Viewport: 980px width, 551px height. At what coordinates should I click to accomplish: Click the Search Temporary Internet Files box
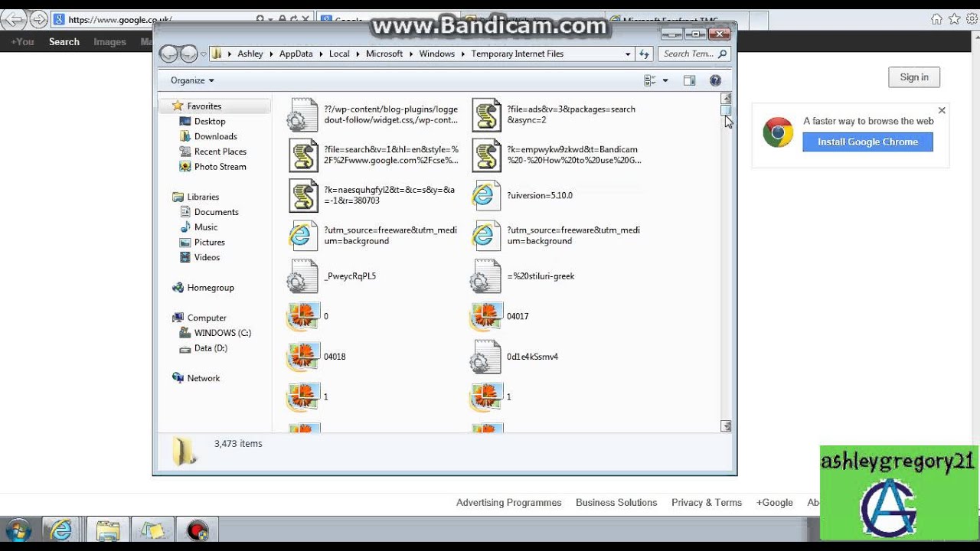pos(694,54)
